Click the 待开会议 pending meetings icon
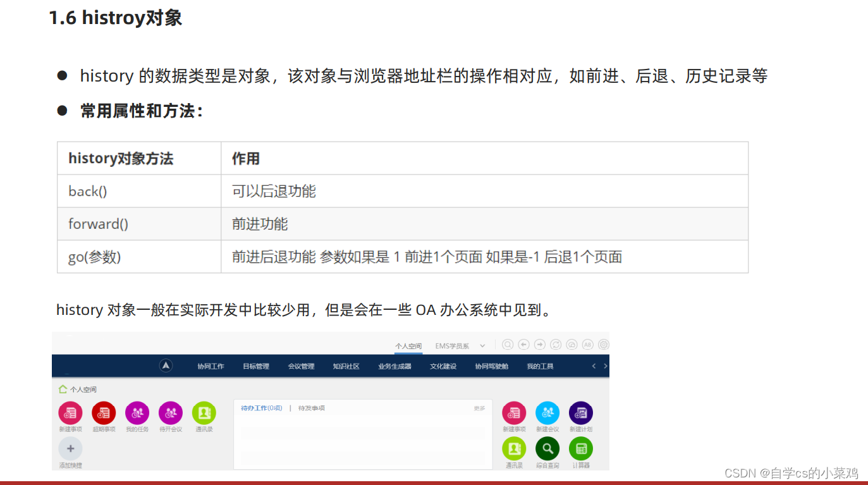868x485 pixels. pyautogui.click(x=171, y=413)
